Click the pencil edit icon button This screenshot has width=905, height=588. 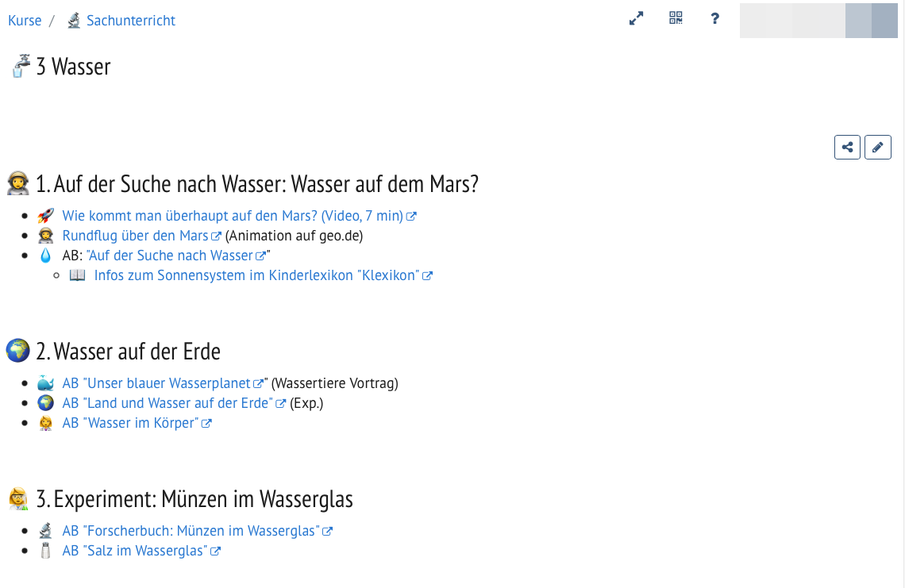point(877,147)
